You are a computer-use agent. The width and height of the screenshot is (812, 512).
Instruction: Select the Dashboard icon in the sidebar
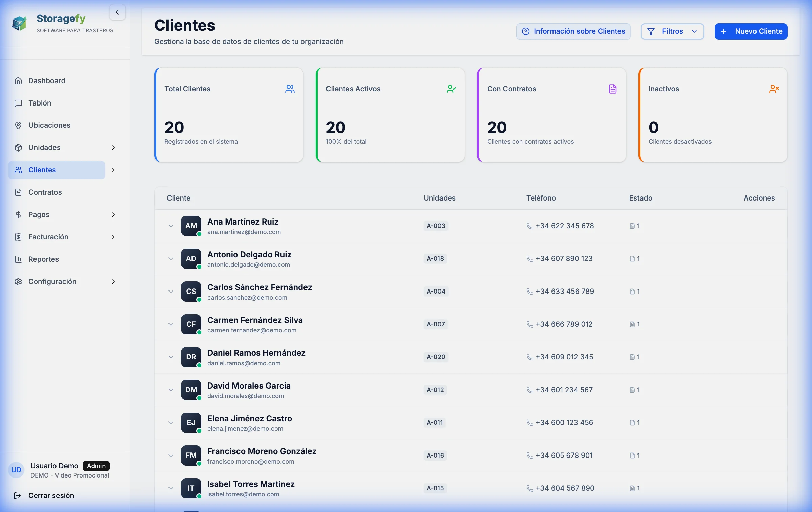click(x=18, y=80)
